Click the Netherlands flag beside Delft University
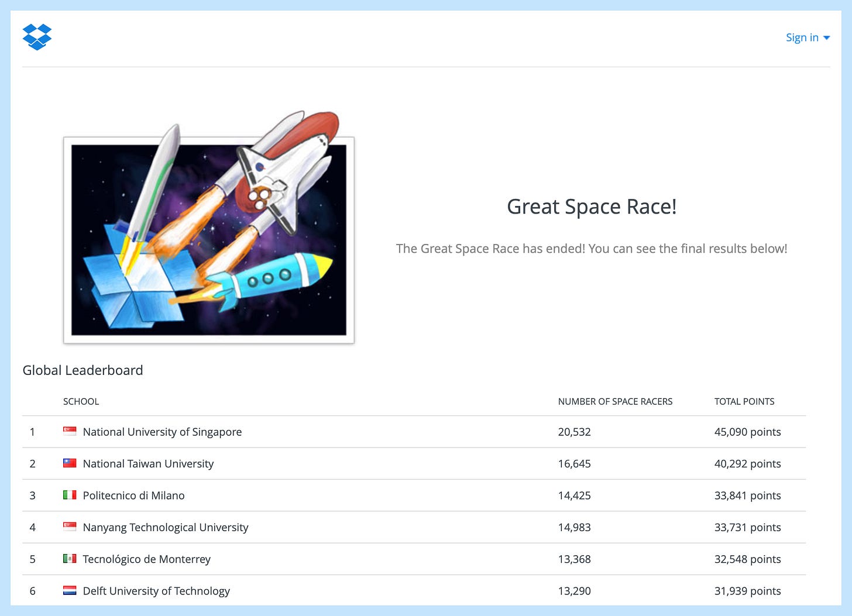The width and height of the screenshot is (852, 616). click(70, 590)
